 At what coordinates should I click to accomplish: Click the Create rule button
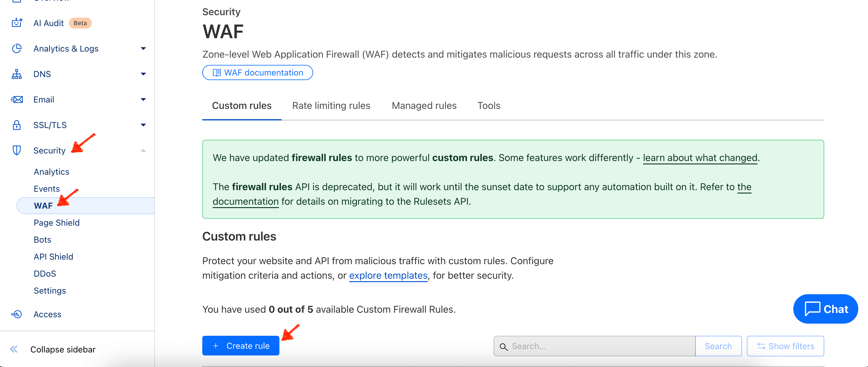pos(241,346)
